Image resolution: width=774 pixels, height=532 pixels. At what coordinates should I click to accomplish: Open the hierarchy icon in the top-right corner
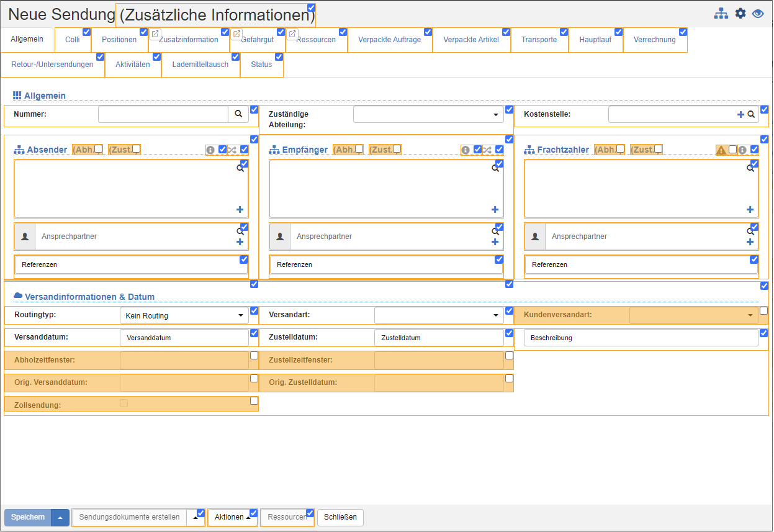click(721, 12)
